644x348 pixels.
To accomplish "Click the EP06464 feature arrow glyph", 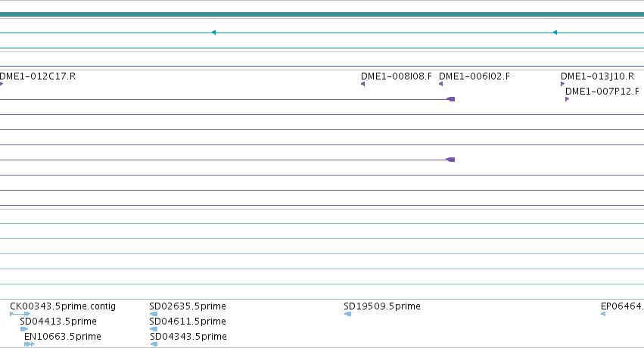I will (603, 314).
